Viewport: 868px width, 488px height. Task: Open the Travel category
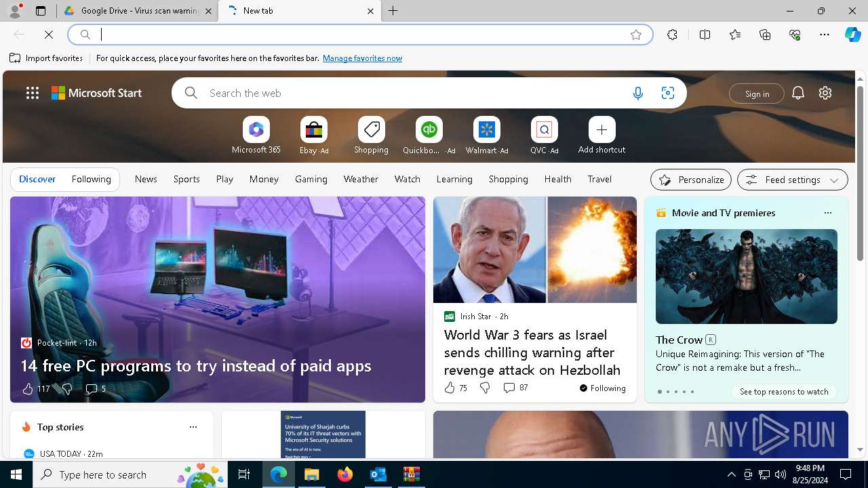(x=599, y=179)
